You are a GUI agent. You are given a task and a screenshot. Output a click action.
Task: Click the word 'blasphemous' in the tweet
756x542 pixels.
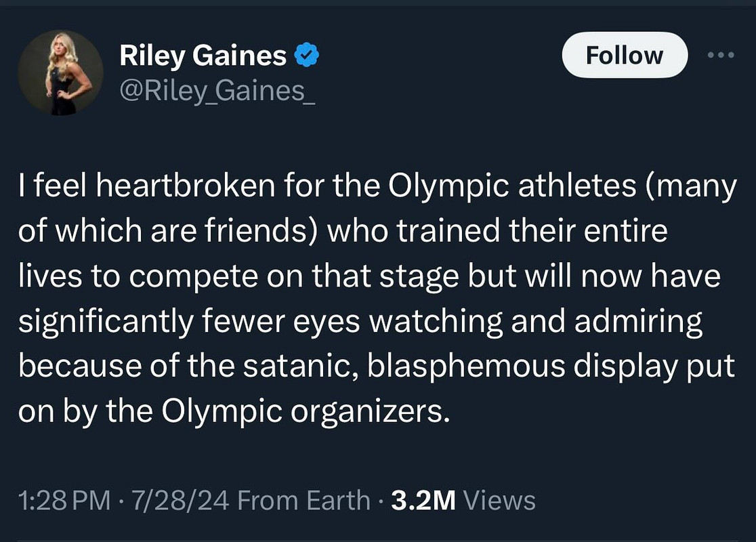point(466,366)
